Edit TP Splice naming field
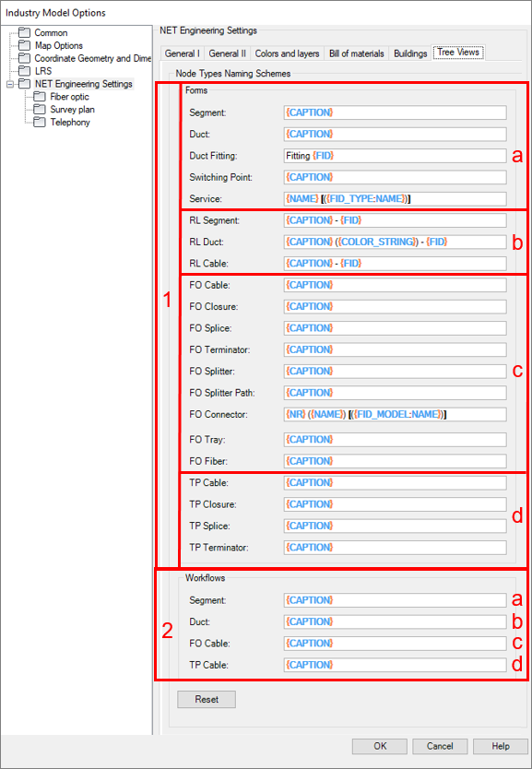This screenshot has width=532, height=769. click(395, 526)
